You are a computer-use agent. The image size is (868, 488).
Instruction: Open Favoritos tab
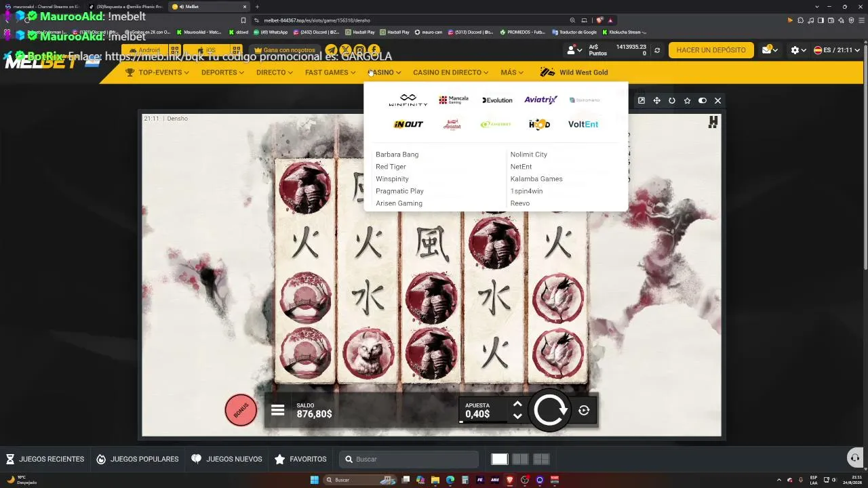pyautogui.click(x=300, y=459)
